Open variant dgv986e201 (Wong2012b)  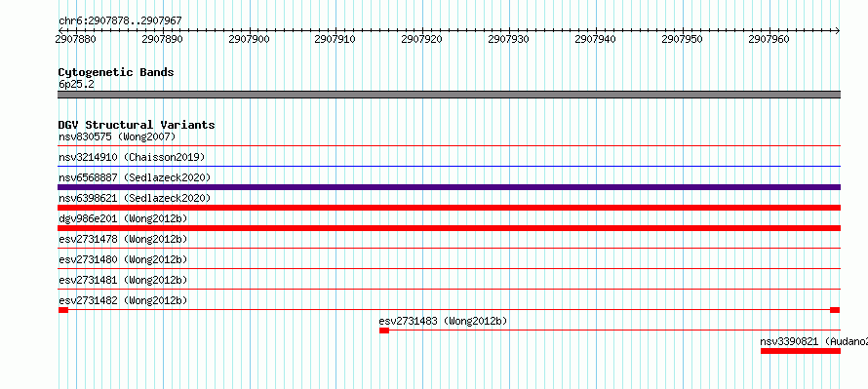pos(123,218)
